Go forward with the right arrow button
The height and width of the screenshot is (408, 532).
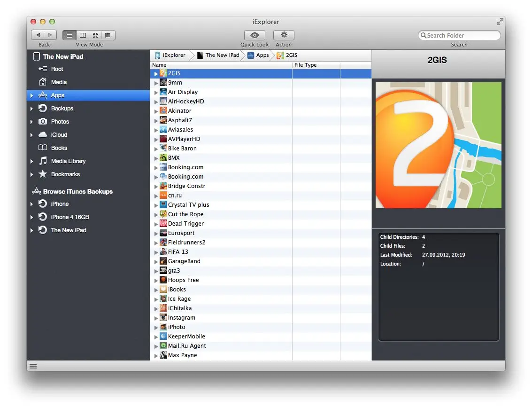tap(50, 35)
